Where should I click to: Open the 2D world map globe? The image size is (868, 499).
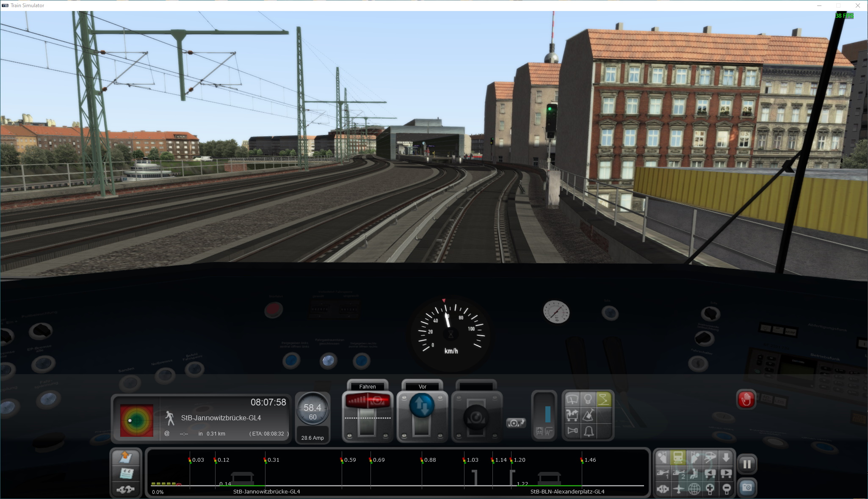[x=694, y=489]
